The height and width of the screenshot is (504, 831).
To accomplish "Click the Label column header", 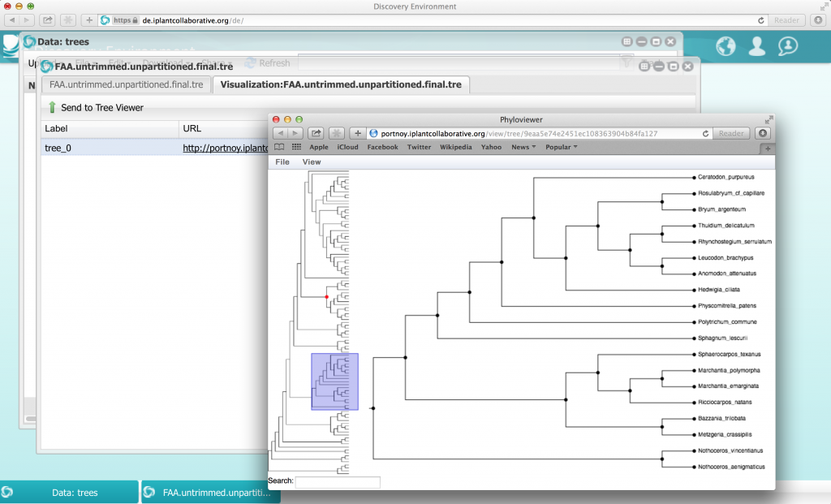I will click(110, 129).
